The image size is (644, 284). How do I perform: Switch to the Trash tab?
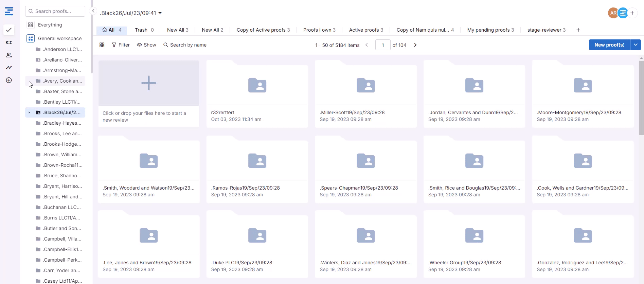(x=144, y=30)
